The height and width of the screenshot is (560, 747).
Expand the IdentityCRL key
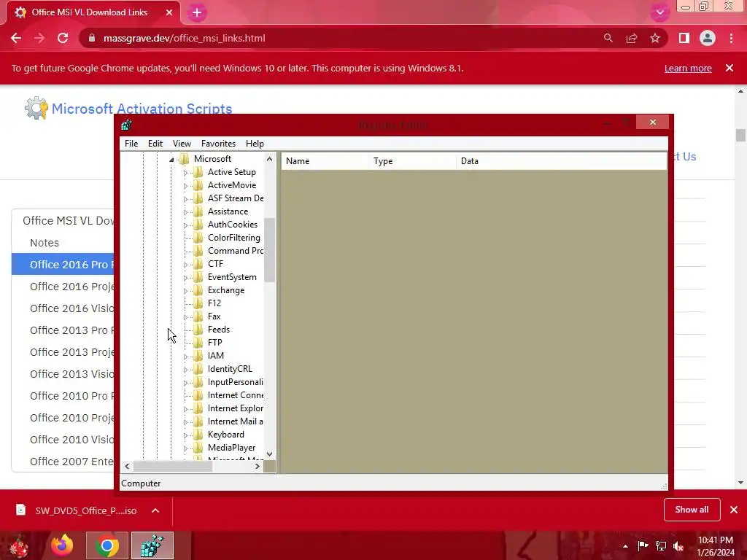point(185,370)
